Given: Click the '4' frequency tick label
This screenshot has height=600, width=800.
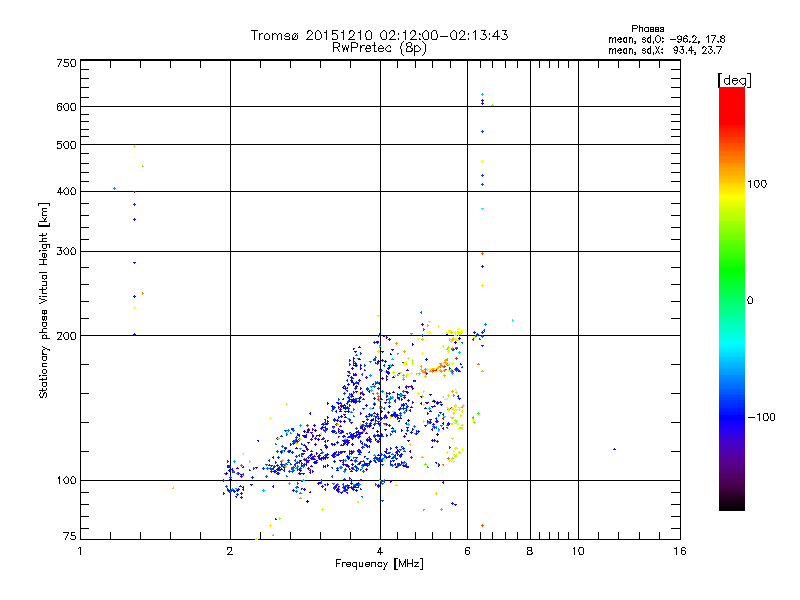Looking at the screenshot, I should (380, 551).
